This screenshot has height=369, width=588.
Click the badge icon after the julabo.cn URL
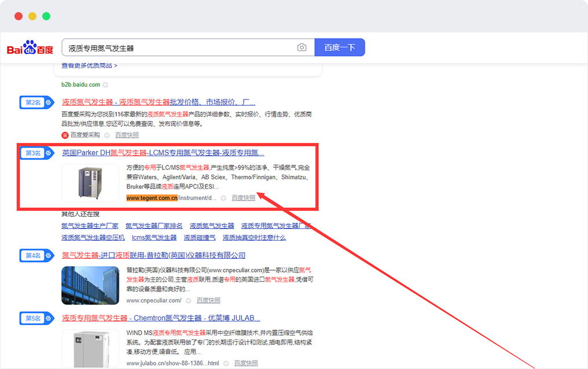(x=226, y=364)
